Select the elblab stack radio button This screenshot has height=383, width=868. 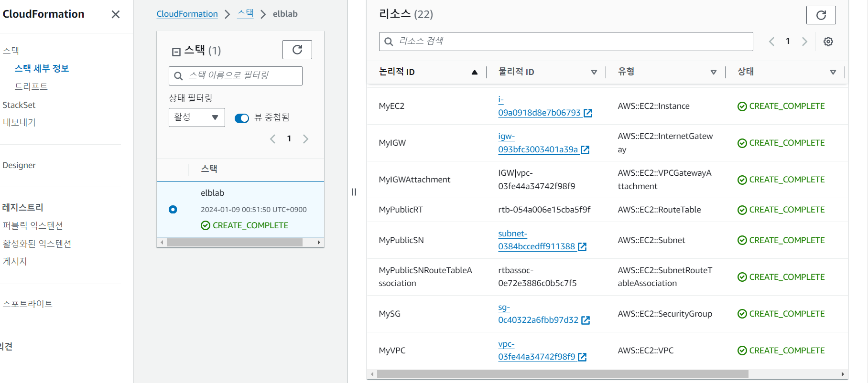point(173,210)
